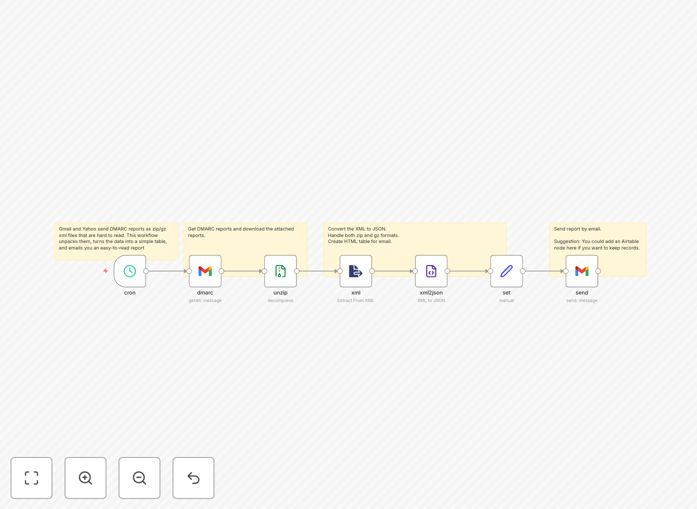Screen dimensions: 697x509
Task: Click the 'send' node label
Action: click(582, 293)
